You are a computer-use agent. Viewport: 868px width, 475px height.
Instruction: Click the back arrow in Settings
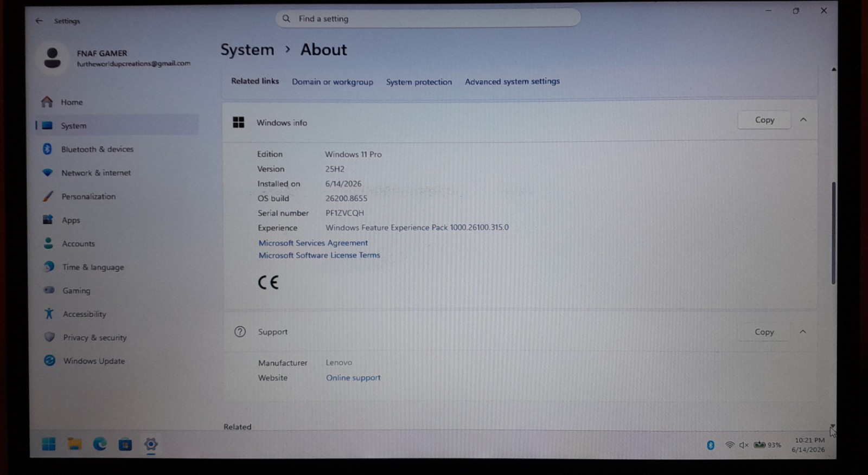39,21
